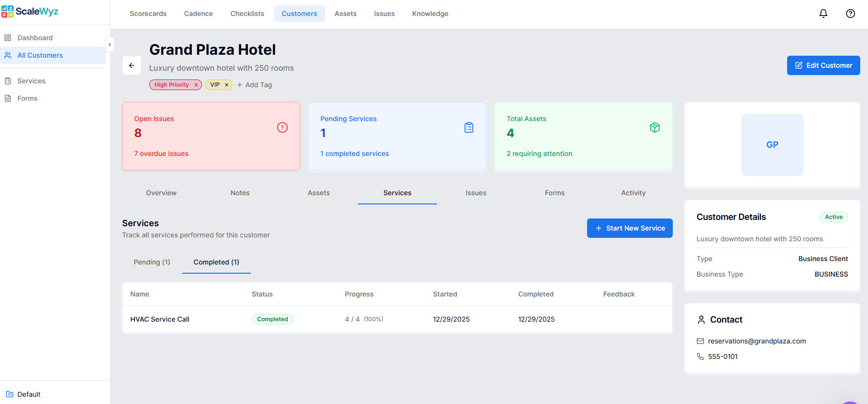Click the Status column header
The width and height of the screenshot is (868, 404).
262,294
